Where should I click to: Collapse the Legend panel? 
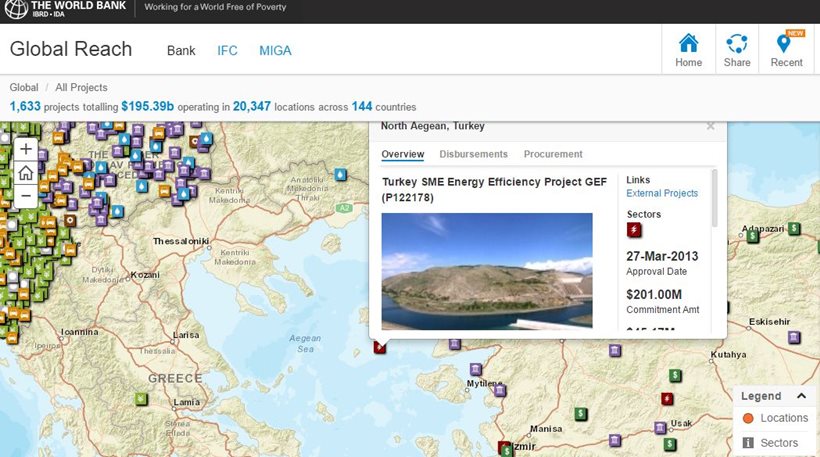(801, 396)
